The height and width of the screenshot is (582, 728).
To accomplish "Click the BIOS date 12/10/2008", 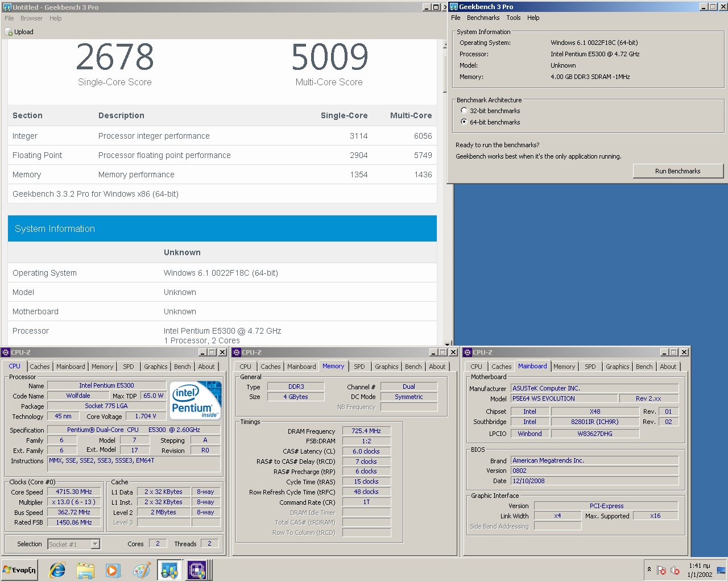I will [594, 481].
